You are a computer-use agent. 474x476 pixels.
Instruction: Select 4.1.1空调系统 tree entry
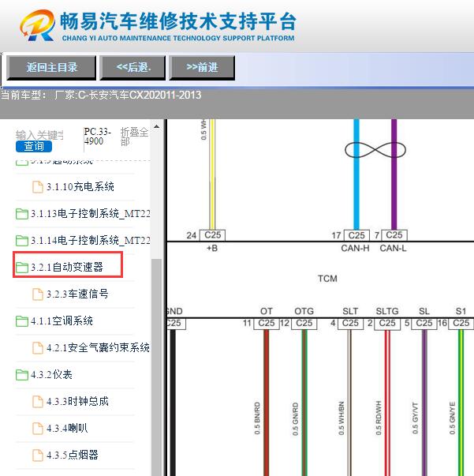pyautogui.click(x=62, y=320)
